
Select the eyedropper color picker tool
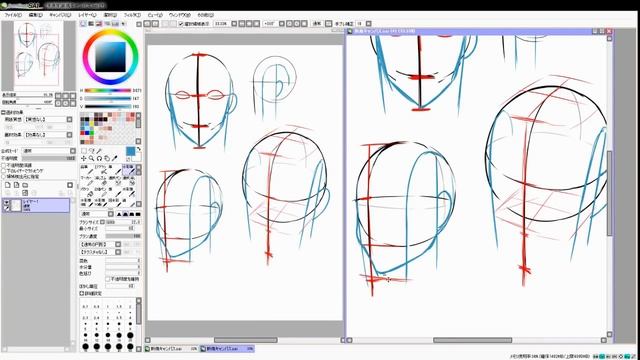[115, 158]
